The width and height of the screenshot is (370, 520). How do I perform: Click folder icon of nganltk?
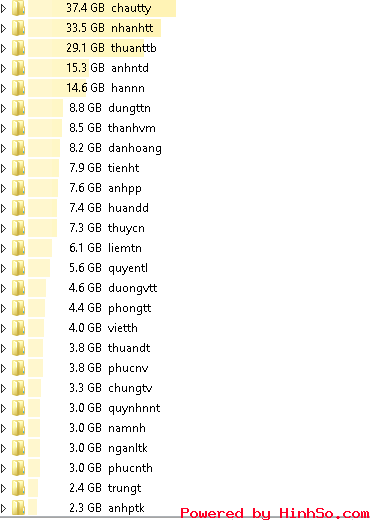tap(18, 448)
